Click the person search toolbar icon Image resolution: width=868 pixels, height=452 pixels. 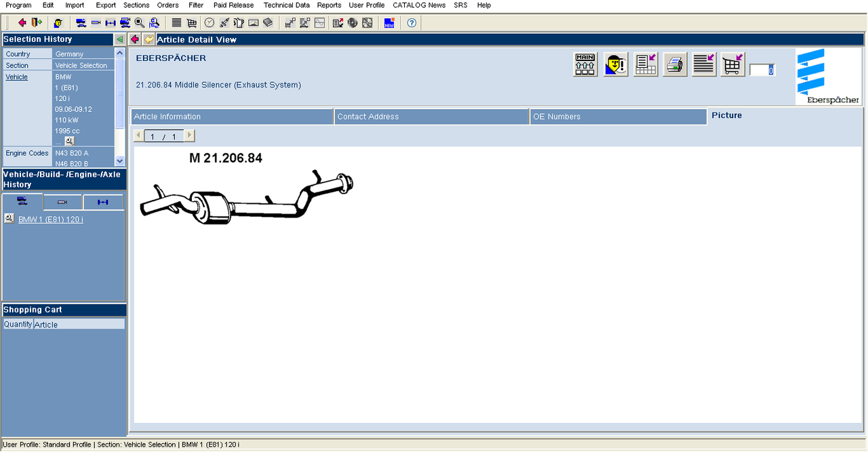tap(154, 22)
